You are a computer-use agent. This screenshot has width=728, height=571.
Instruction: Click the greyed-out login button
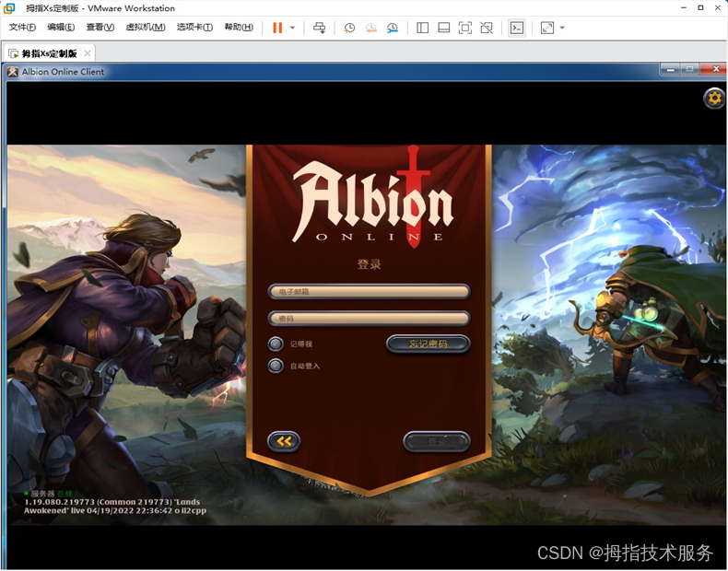coord(437,441)
